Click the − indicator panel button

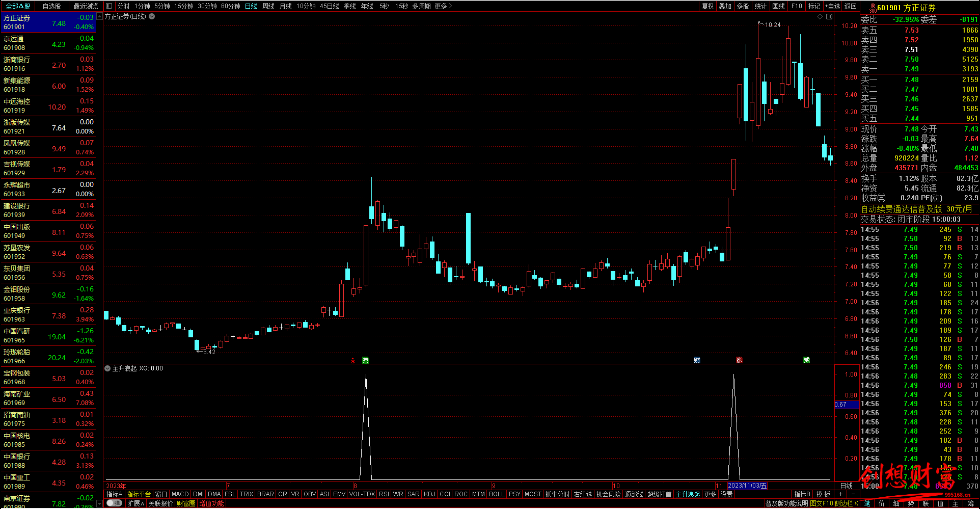(853, 494)
